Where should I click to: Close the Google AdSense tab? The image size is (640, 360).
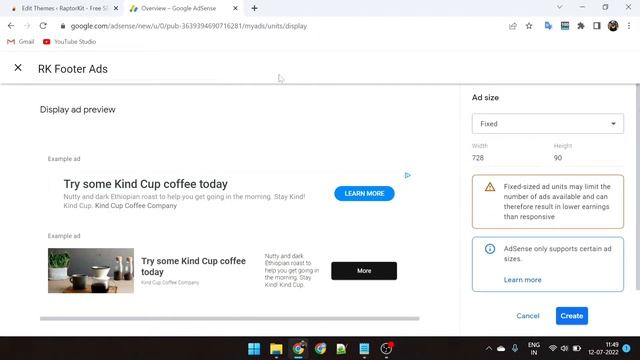point(235,8)
